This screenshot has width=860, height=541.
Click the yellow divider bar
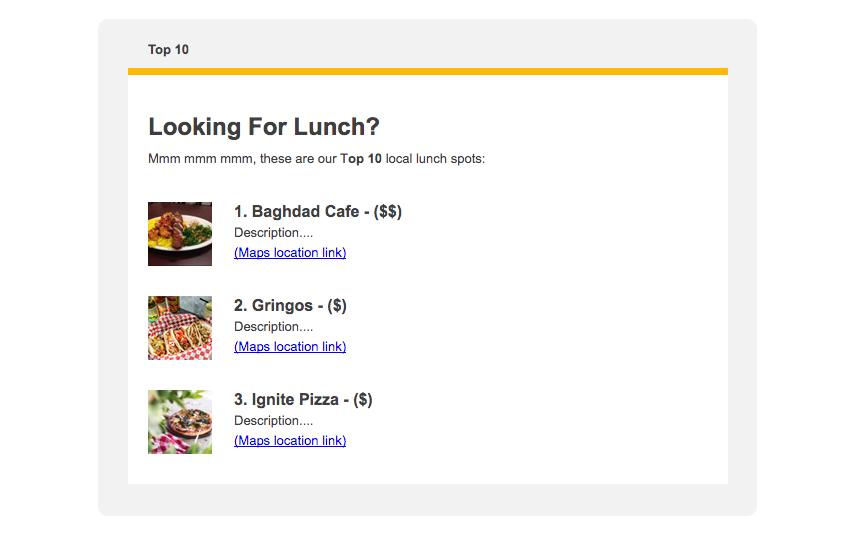tap(428, 71)
